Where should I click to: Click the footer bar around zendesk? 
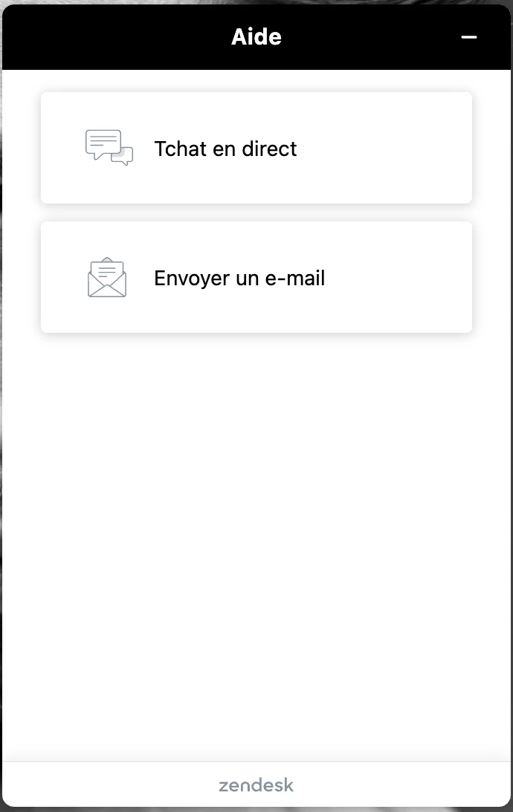(256, 784)
